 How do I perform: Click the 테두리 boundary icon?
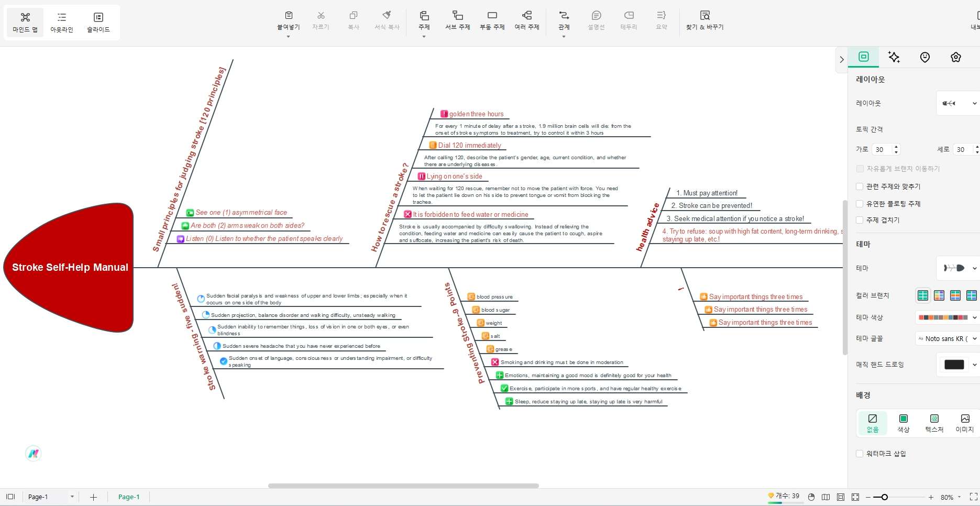point(629,16)
